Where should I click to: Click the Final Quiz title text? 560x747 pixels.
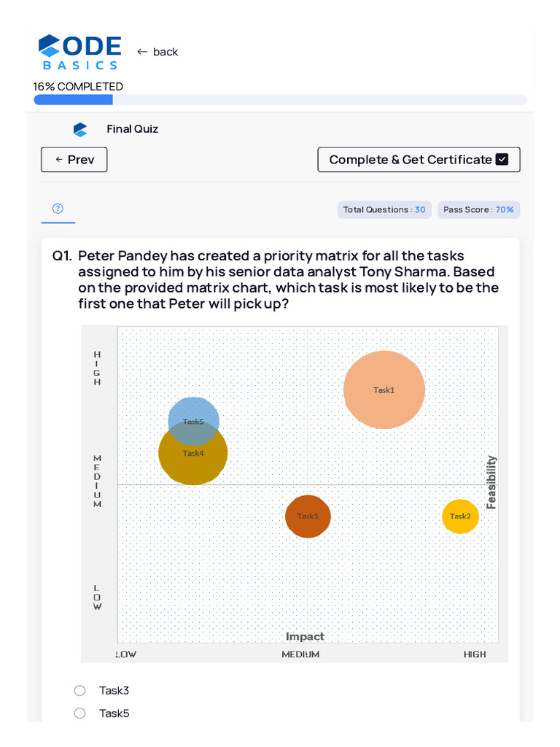[x=132, y=129]
